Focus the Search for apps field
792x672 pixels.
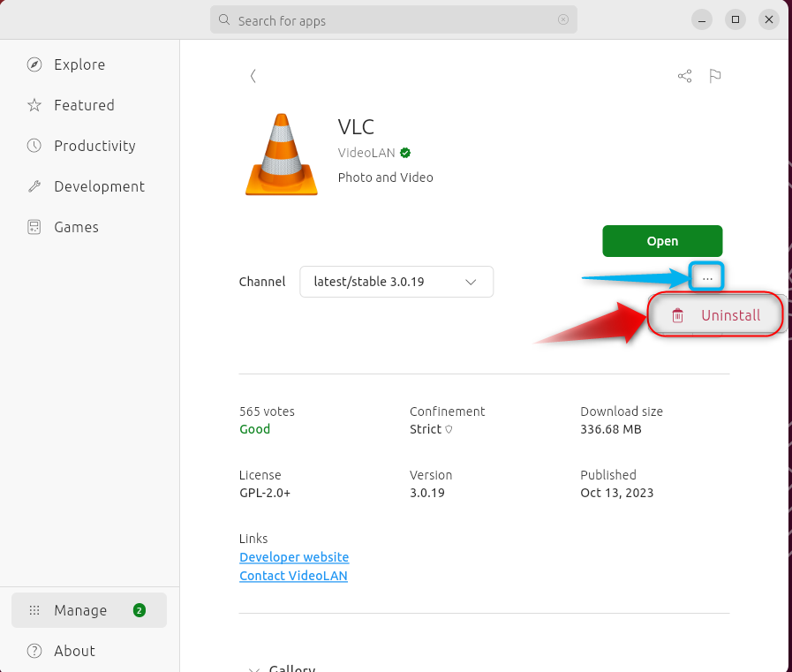coord(394,19)
